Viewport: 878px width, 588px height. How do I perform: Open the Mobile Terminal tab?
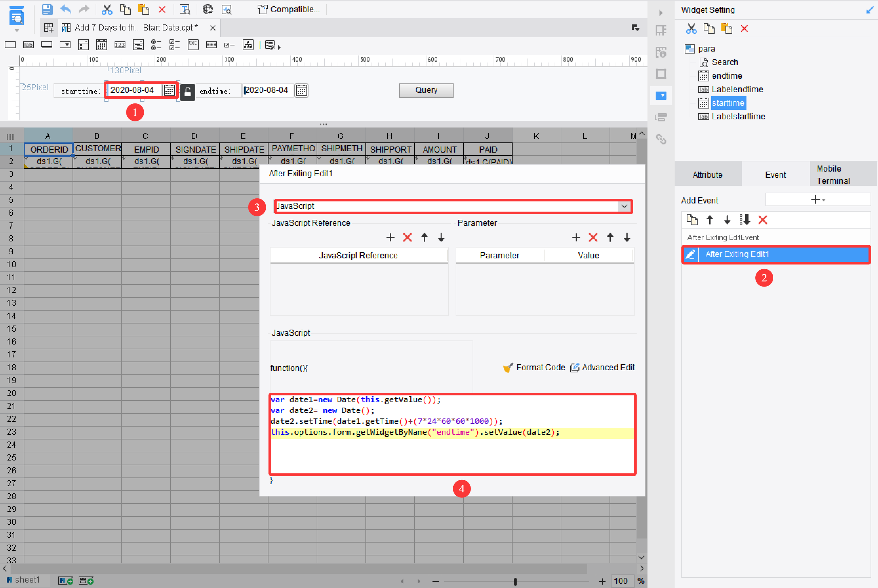click(x=833, y=174)
